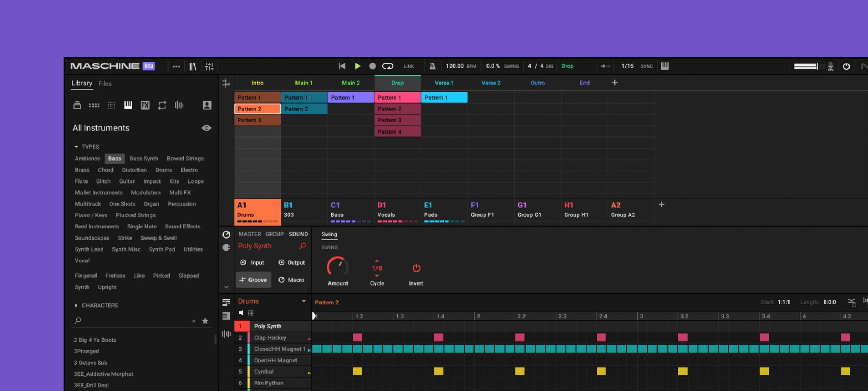Add a new scene with plus button
Viewport: 868px width, 391px height.
point(615,83)
